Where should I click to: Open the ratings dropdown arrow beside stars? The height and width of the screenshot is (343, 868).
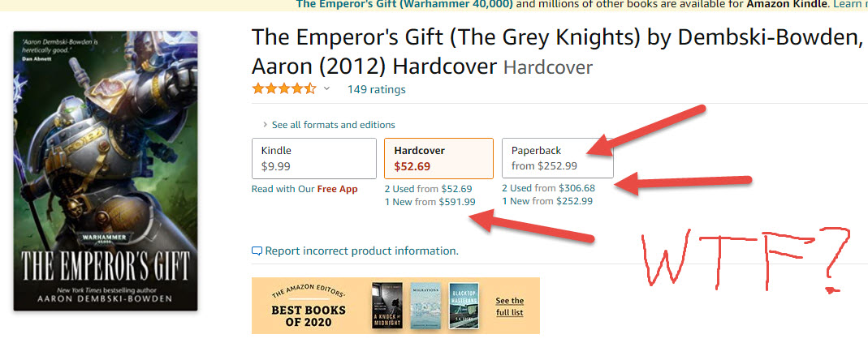[327, 89]
